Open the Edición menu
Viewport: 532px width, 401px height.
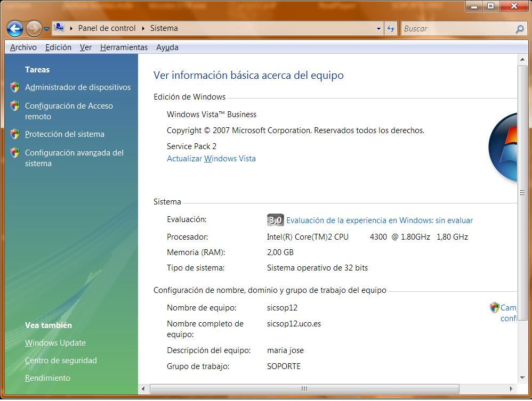(x=58, y=47)
